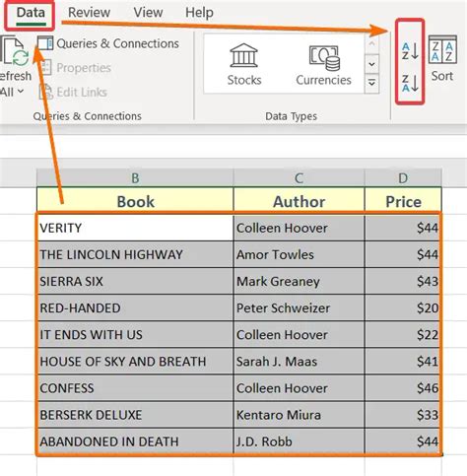The width and height of the screenshot is (467, 476).
Task: Select the Kentaro Miura cell
Action: [299, 415]
